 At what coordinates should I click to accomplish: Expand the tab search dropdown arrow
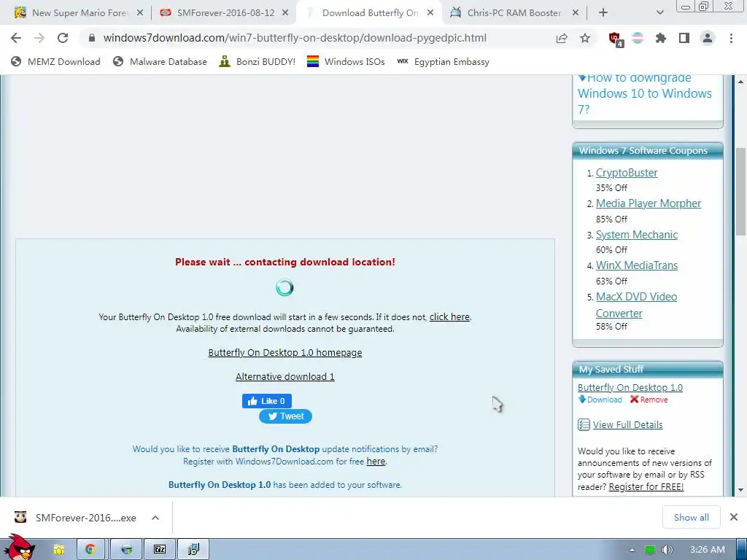tap(659, 13)
